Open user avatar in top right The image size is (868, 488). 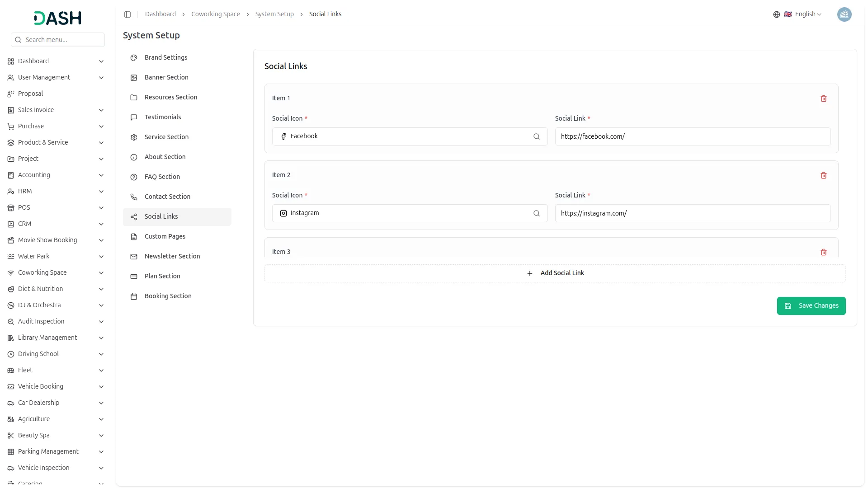(x=844, y=14)
